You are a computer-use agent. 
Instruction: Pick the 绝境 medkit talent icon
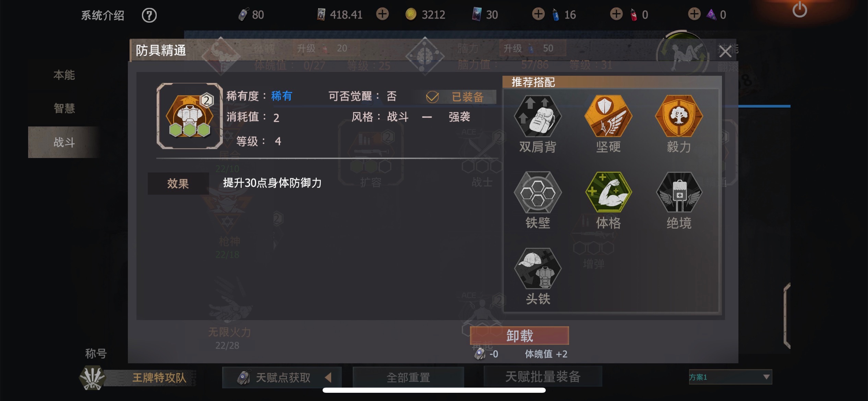tap(679, 193)
